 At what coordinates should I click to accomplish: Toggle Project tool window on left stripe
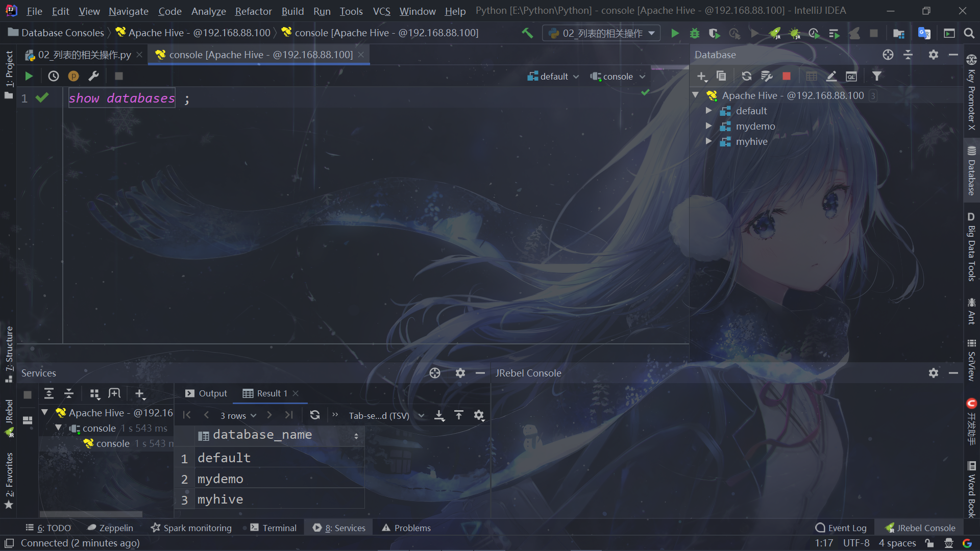coord(9,74)
